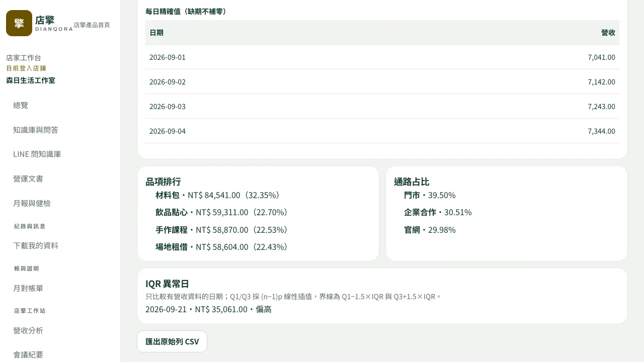Viewport: 644px width, 362px height.
Task: Select date cell 2026-09-01
Action: tap(168, 57)
